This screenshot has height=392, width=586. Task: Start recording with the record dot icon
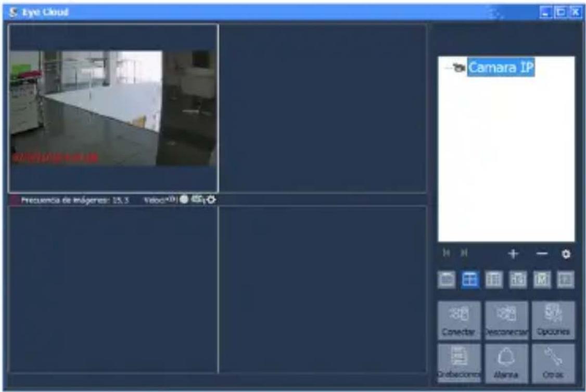click(183, 198)
